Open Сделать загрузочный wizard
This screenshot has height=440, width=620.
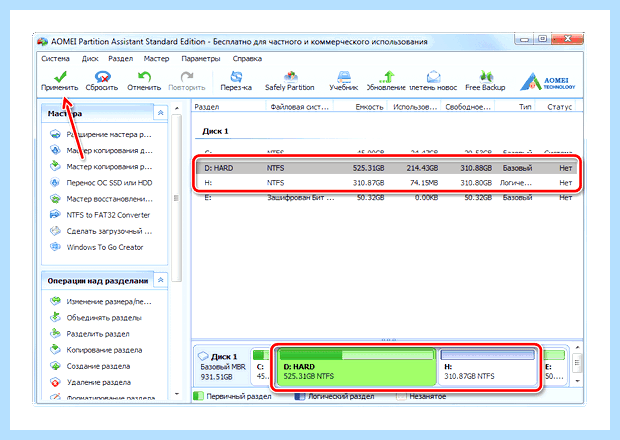101,231
